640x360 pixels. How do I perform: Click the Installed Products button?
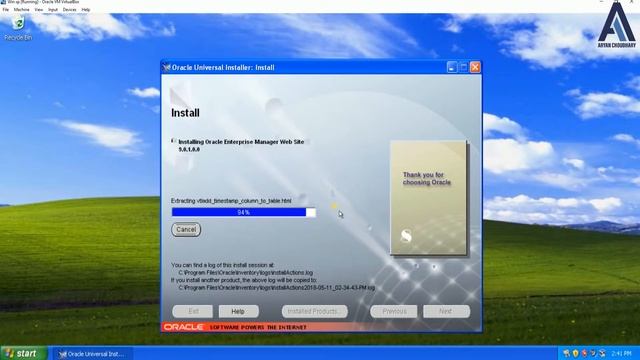[314, 311]
